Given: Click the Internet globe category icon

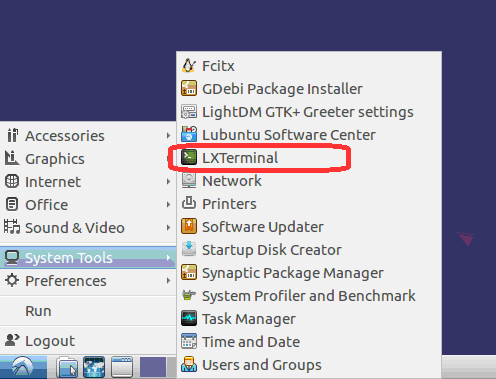Looking at the screenshot, I should (12, 182).
